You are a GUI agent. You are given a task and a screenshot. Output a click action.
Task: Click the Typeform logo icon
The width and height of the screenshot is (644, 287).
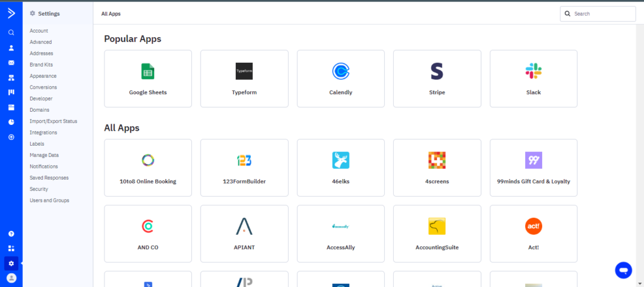244,72
